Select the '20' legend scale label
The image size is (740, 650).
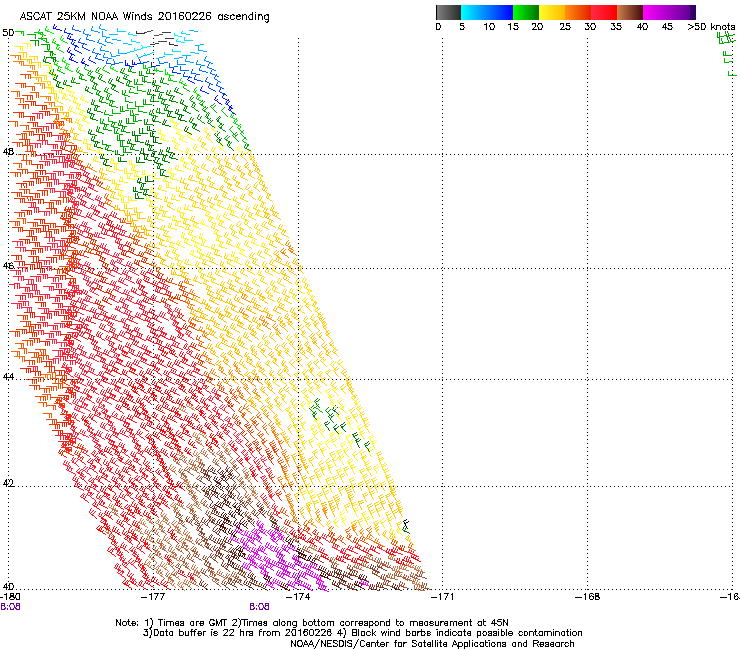[x=537, y=27]
